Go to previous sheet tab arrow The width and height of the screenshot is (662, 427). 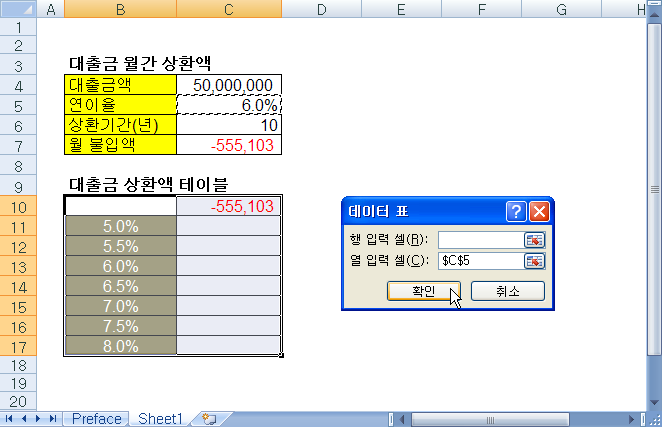pos(24,419)
